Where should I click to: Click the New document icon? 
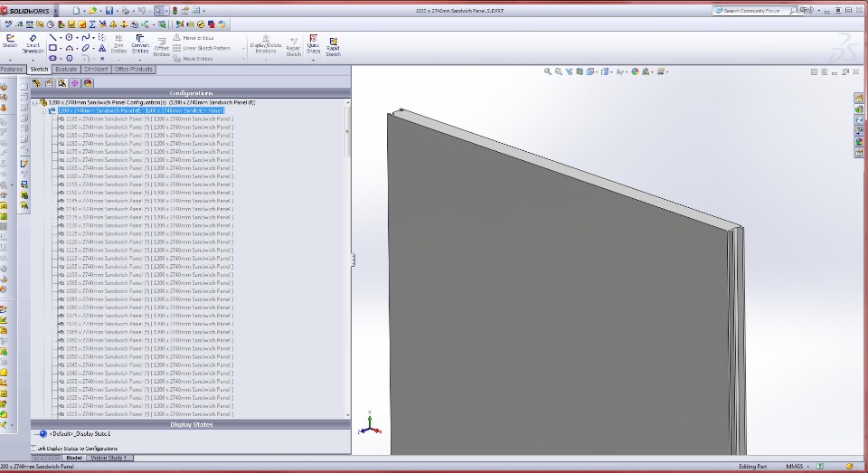[76, 11]
